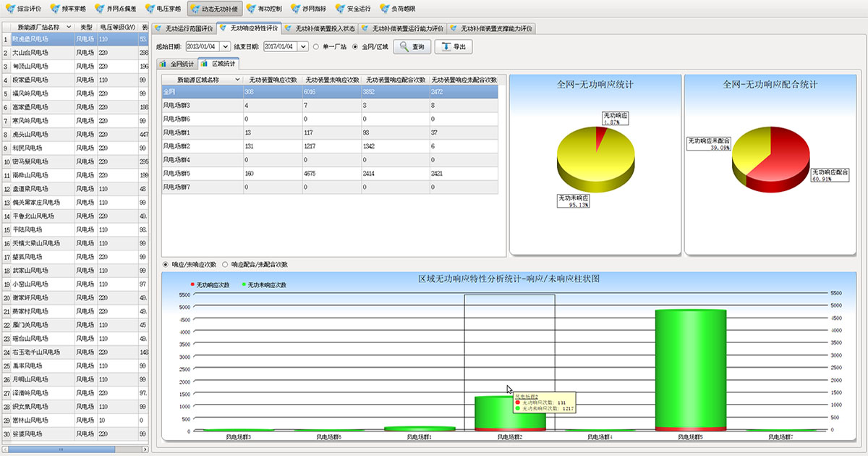
Task: Switch to the 无功运行范围评价 tab
Action: point(184,29)
